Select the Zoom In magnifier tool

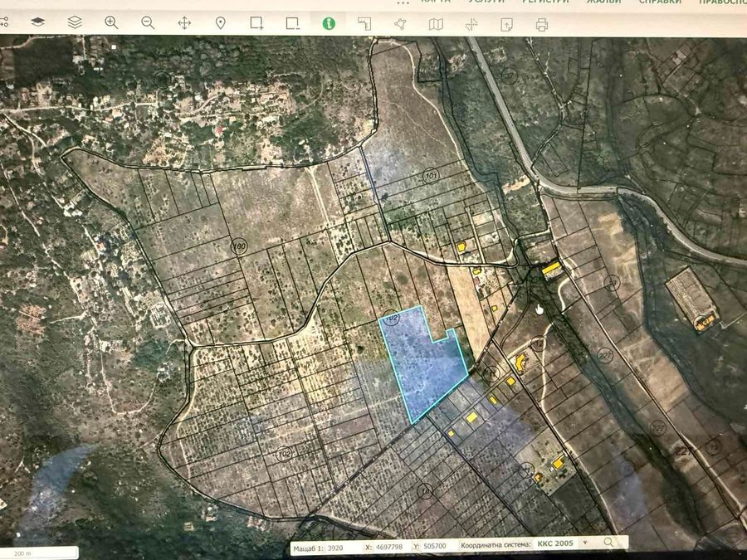click(x=111, y=22)
